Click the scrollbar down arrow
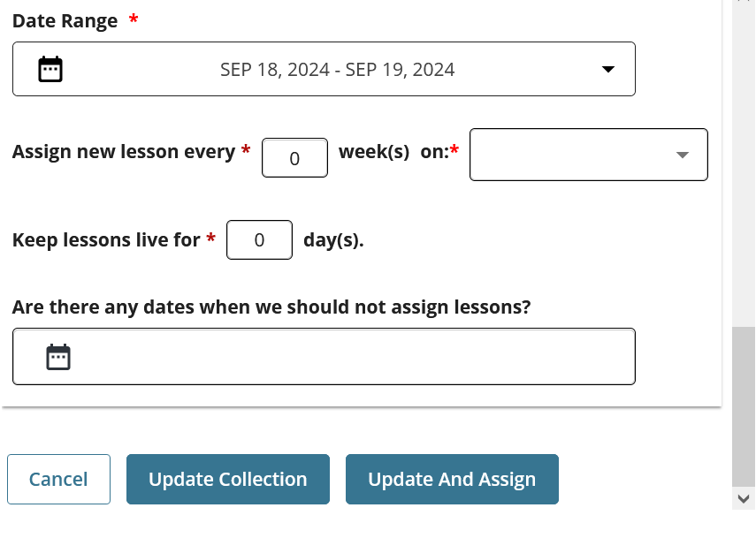The image size is (756, 538). [744, 499]
